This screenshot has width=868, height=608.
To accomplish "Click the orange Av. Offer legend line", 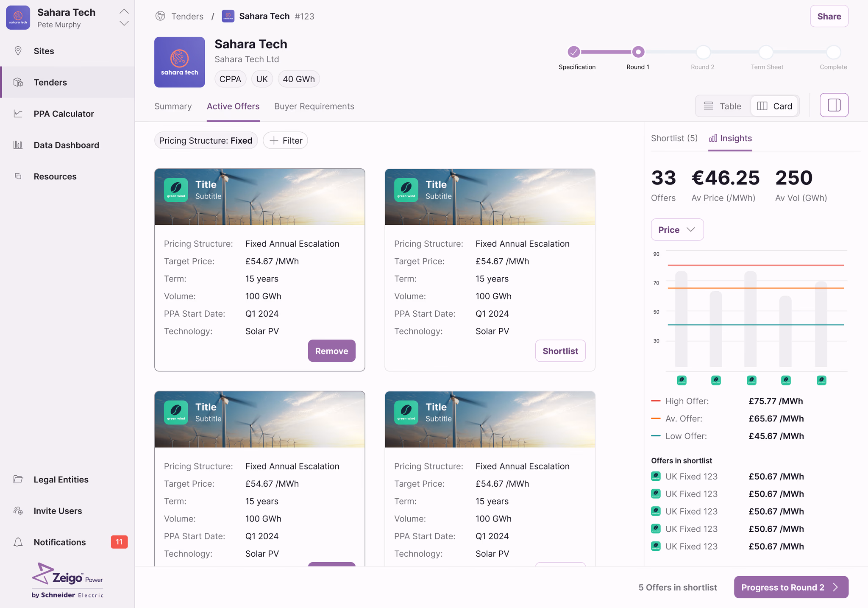I will tap(656, 418).
